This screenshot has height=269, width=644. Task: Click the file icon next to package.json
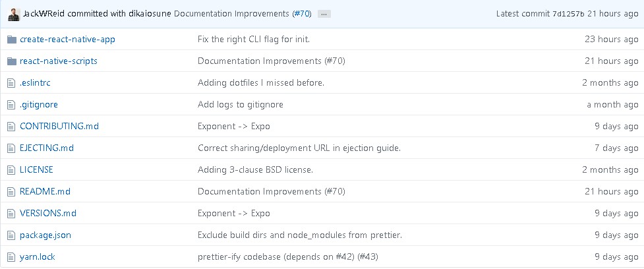tap(11, 235)
